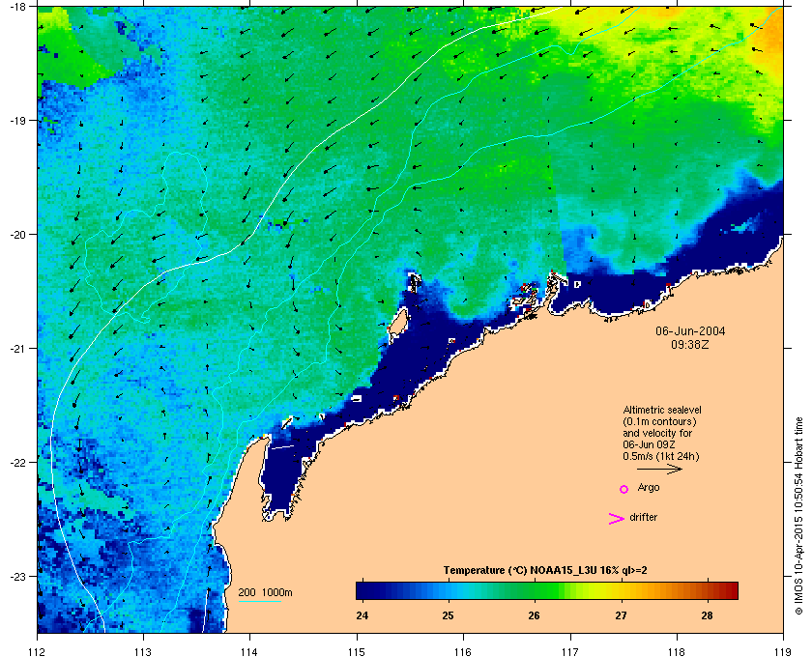Click the Altimetric sealevel legend text
Image resolution: width=812 pixels, height=657 pixels.
point(662,410)
